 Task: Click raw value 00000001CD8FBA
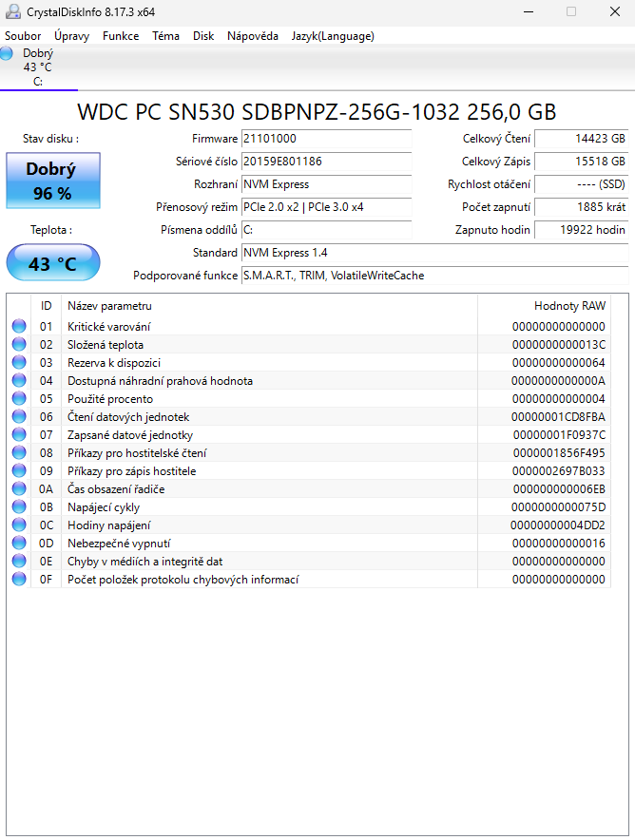(558, 417)
